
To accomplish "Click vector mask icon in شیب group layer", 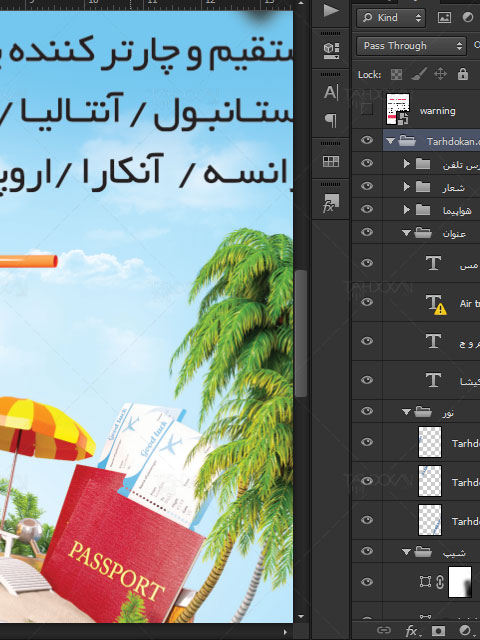I will pyautogui.click(x=425, y=582).
